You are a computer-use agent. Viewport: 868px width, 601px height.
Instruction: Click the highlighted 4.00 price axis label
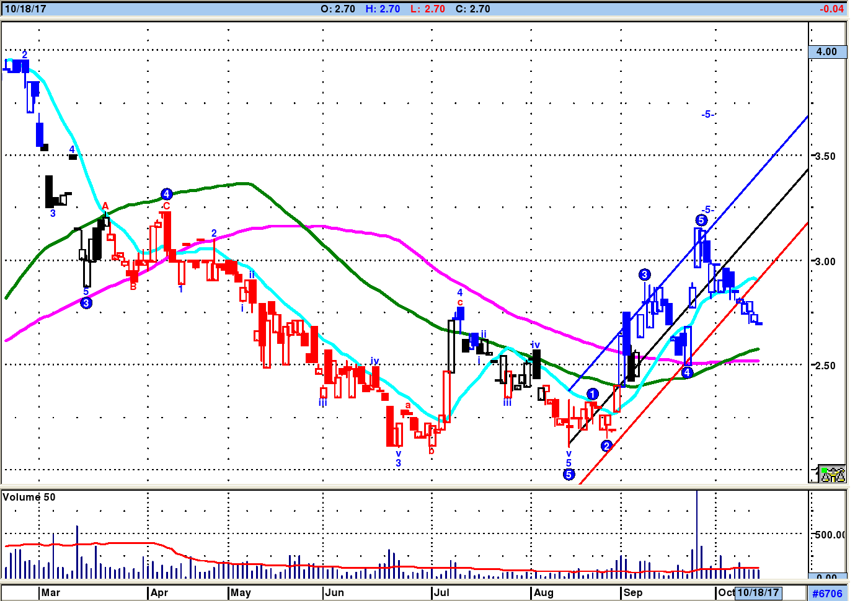click(x=827, y=51)
